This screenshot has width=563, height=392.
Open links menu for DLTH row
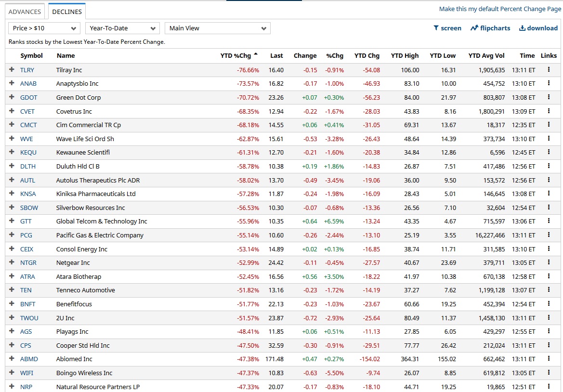549,166
